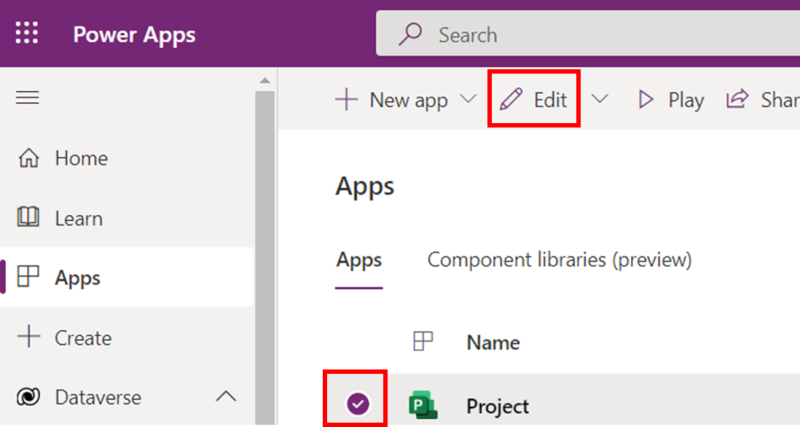This screenshot has width=800, height=427.
Task: Click the Project app icon
Action: click(423, 406)
